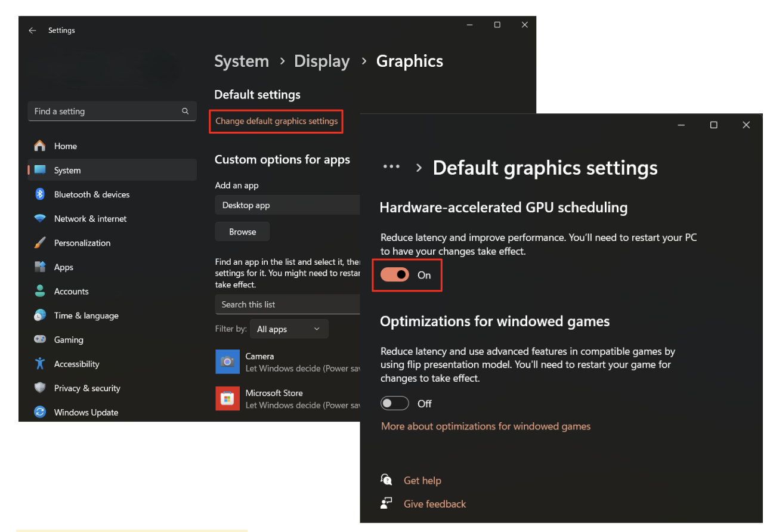Click the Get help question mark icon
This screenshot has width=773, height=532.
pos(386,480)
